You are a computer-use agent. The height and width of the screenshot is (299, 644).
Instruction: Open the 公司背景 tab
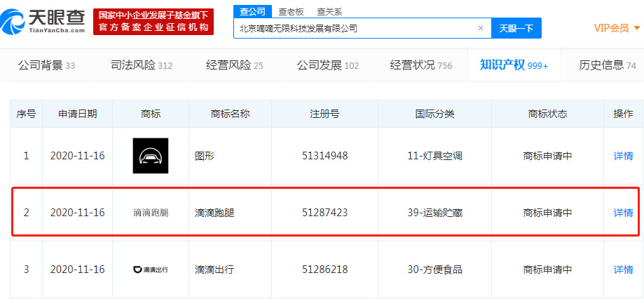click(x=46, y=65)
